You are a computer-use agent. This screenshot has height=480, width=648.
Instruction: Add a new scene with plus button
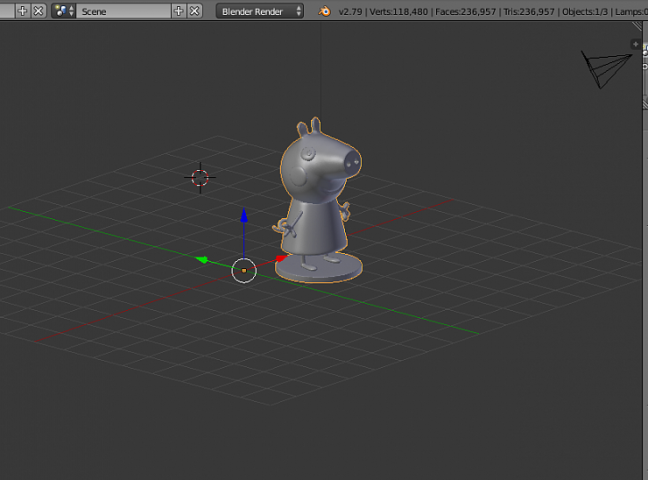coord(179,11)
